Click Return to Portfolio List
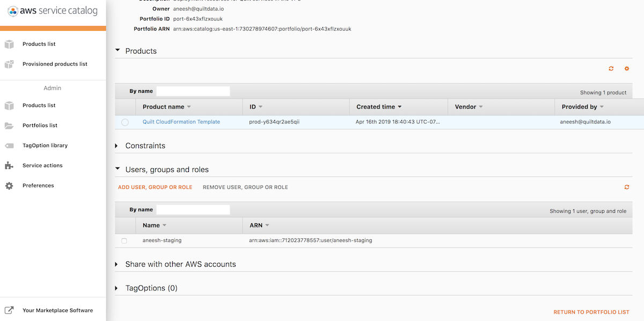 tap(591, 312)
